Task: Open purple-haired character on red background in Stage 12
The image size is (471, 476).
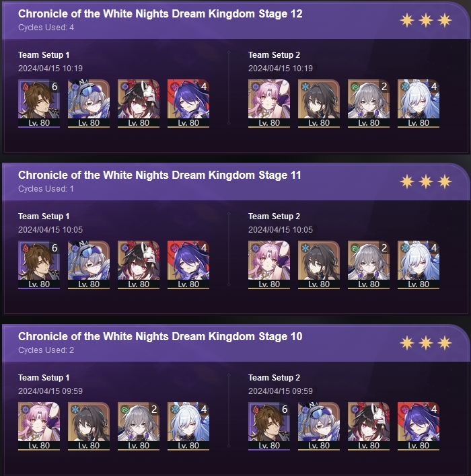Action: pyautogui.click(x=188, y=104)
